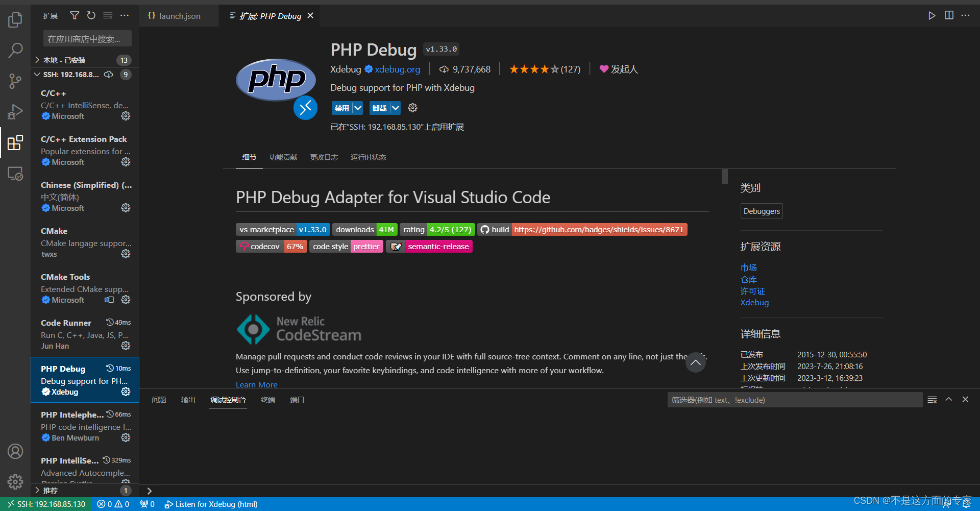Expand the Local Installed section
The height and width of the screenshot is (511, 980).
tap(85, 60)
